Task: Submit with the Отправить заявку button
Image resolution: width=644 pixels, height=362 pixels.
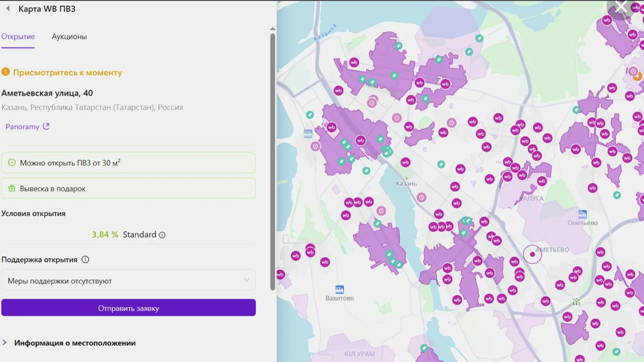Action: 128,308
